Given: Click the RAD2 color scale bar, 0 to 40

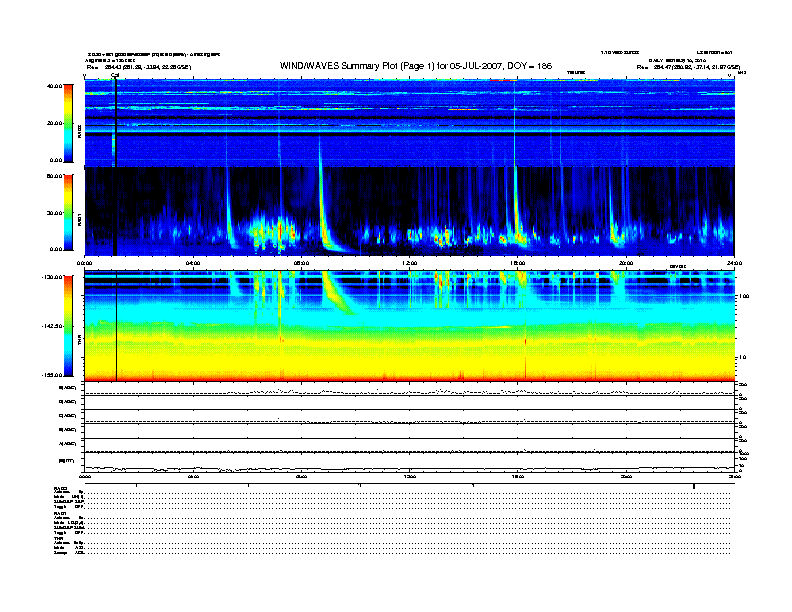Looking at the screenshot, I should click(68, 124).
